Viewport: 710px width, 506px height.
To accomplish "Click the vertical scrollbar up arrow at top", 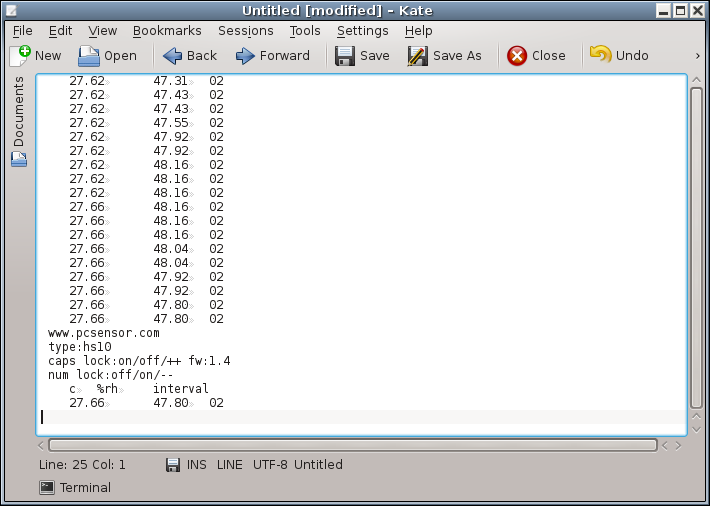I will click(x=696, y=80).
